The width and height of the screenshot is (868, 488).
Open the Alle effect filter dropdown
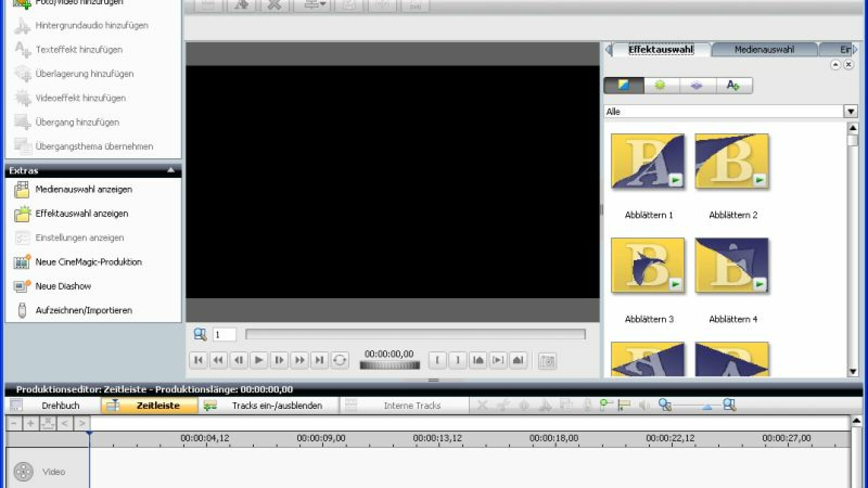pos(850,112)
